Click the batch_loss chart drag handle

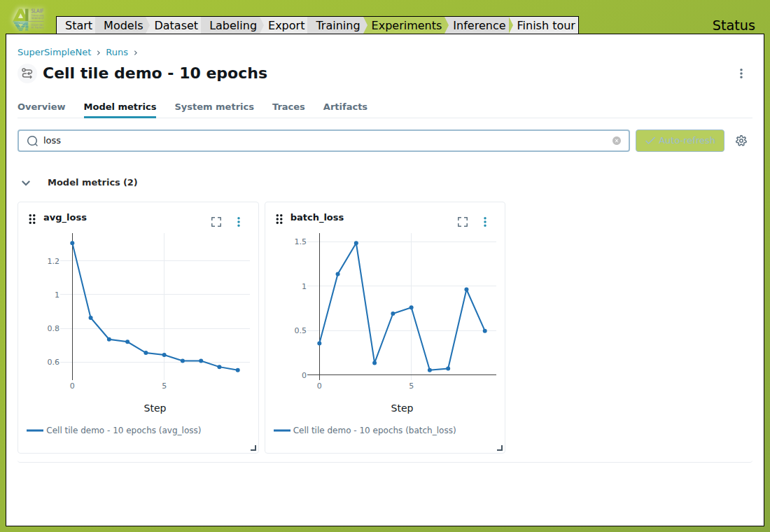point(279,219)
